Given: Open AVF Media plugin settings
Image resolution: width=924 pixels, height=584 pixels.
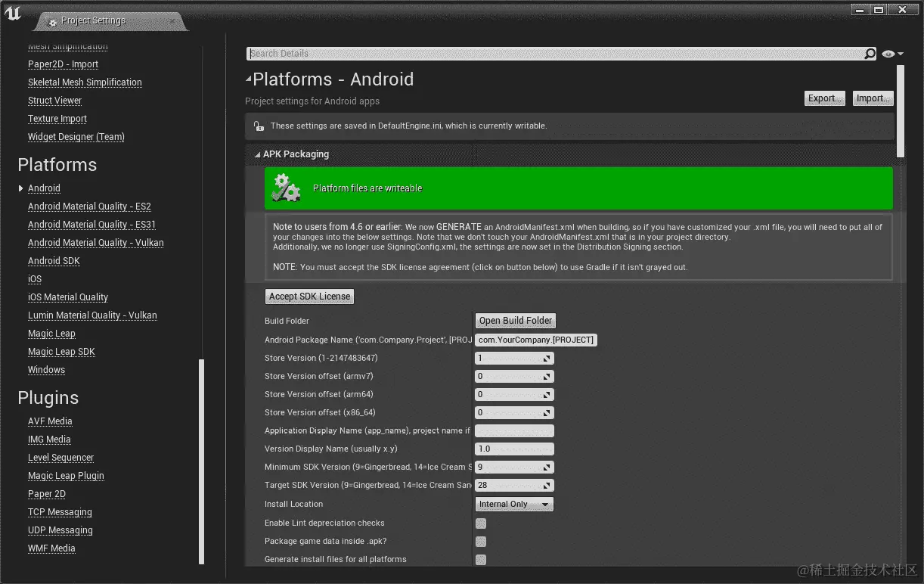Looking at the screenshot, I should pos(50,421).
